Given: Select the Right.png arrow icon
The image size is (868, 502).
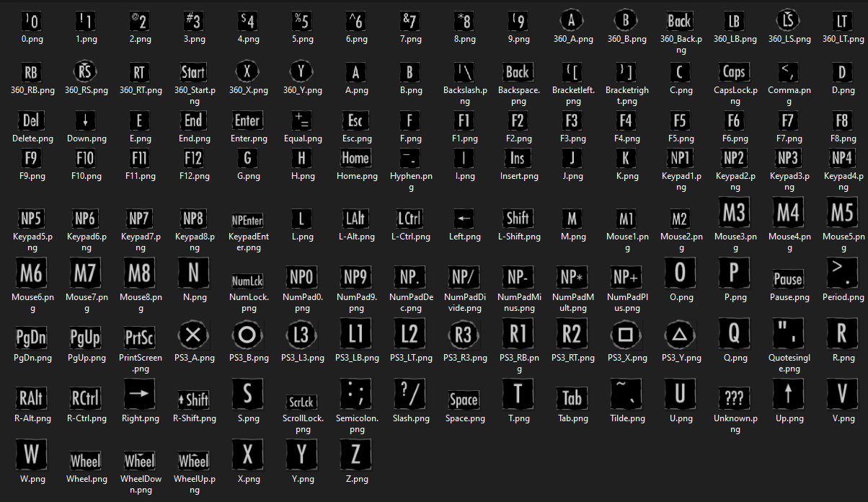Looking at the screenshot, I should (x=139, y=395).
